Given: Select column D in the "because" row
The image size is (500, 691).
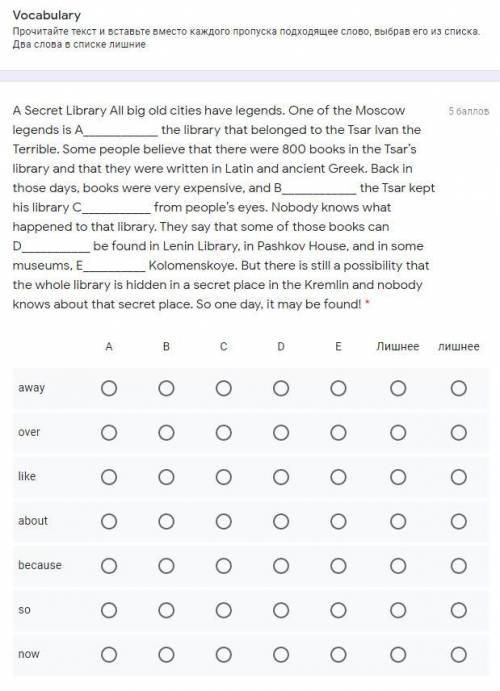Looking at the screenshot, I should click(x=281, y=565).
